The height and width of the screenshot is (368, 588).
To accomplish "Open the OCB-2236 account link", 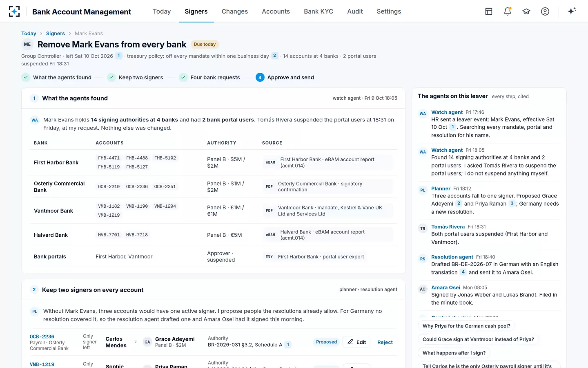I will pos(42,337).
